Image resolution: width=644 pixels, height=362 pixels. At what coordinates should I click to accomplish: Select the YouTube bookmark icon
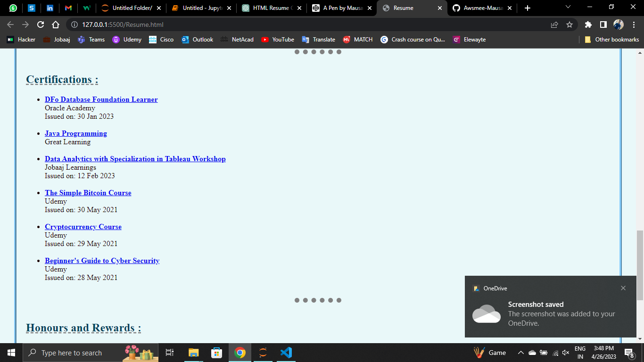coord(266,40)
